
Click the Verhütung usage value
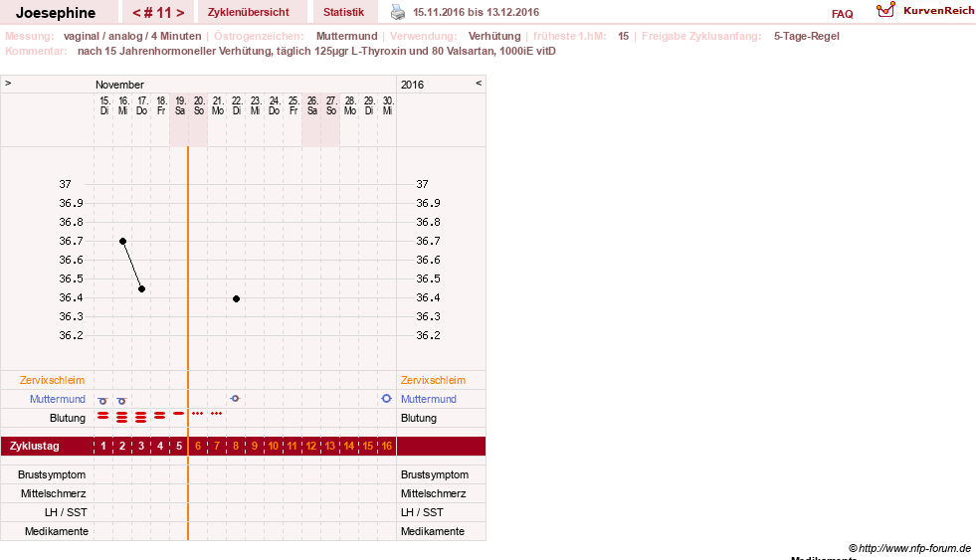coord(494,36)
